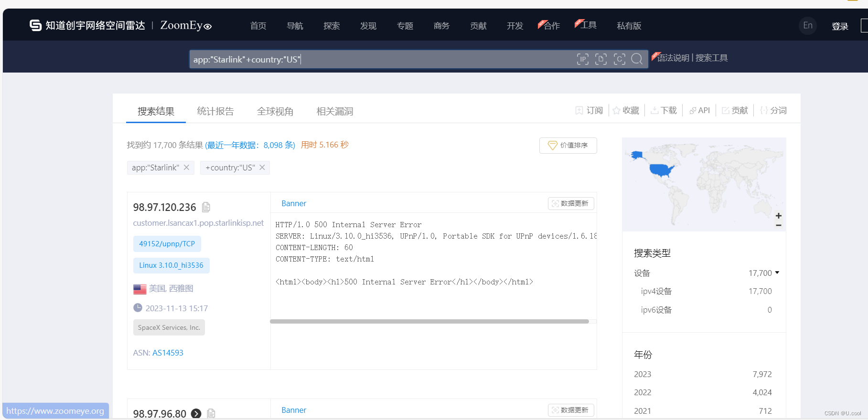Screen dimensions: 868x420
Task: Click the 登录 login link
Action: [840, 26]
